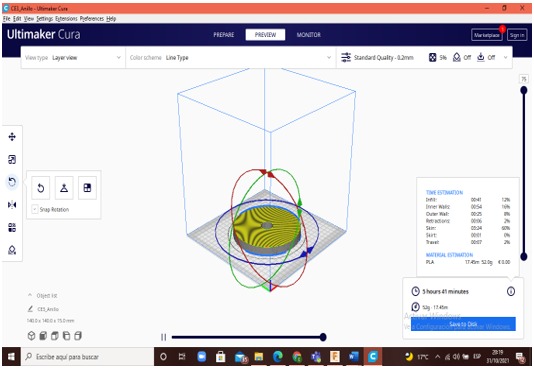Viewport: 534px width, 369px height.
Task: Click the MATERIAL ESTIMATION heading
Action: tap(449, 255)
